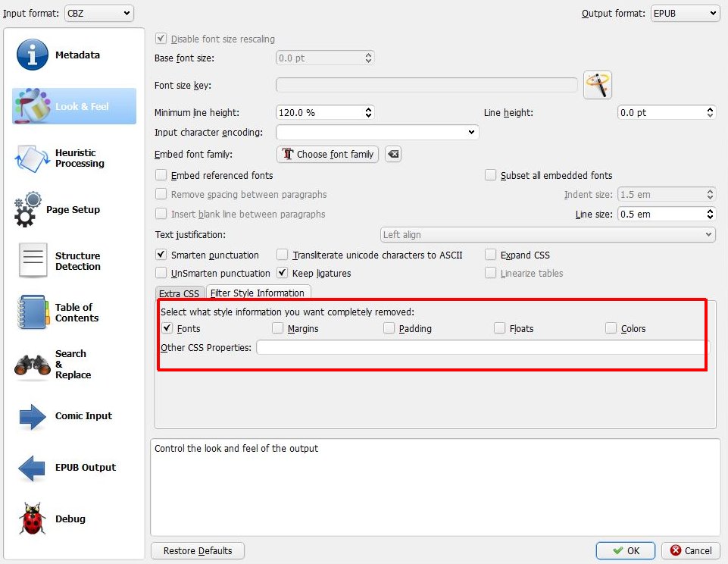Screen dimensions: 728x564
Task: Click Restore Defaults button
Action: 198,550
